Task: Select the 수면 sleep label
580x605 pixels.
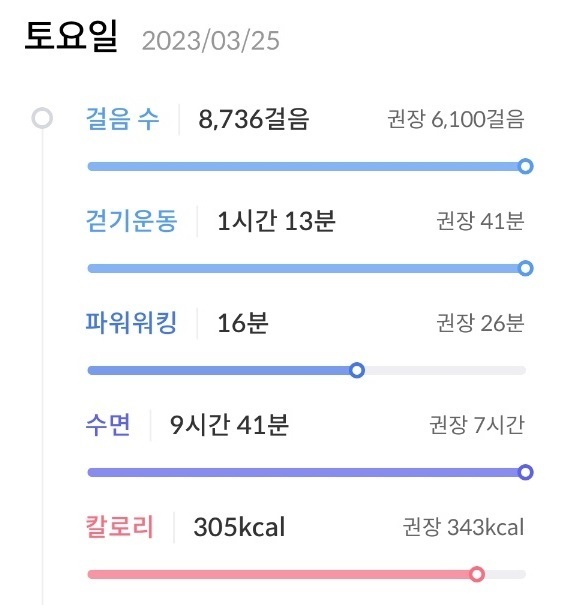Action: (108, 425)
